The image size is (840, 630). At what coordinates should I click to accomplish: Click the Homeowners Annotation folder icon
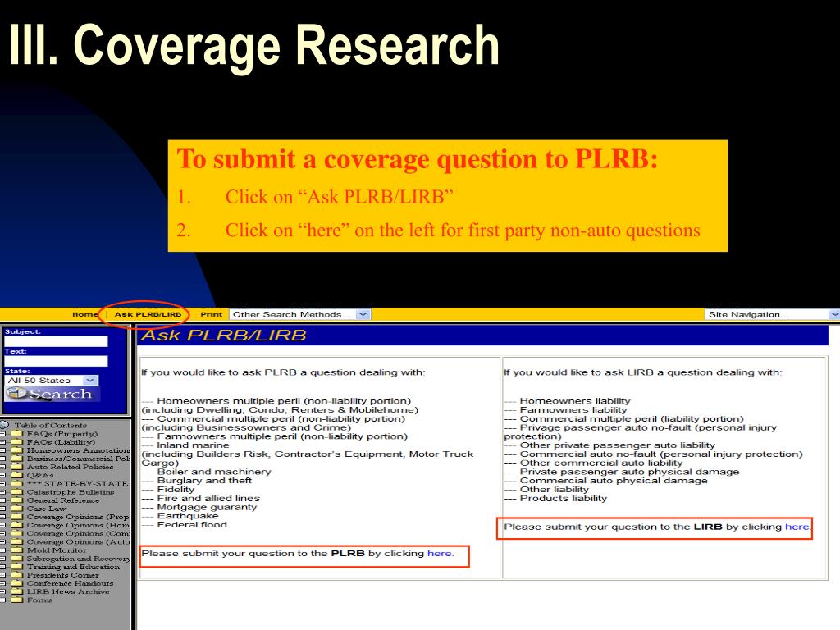click(18, 450)
